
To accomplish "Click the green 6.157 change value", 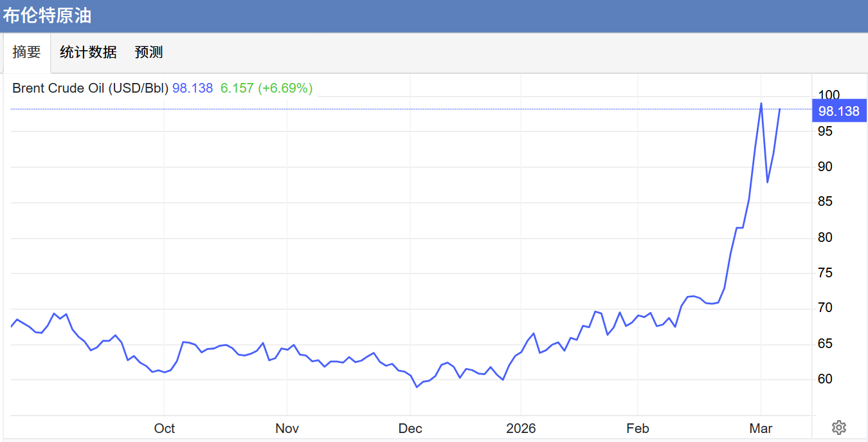I will pos(237,88).
